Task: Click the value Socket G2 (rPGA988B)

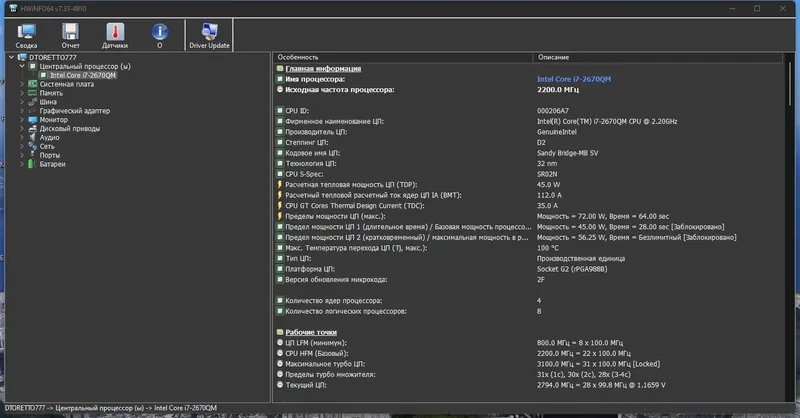Action: pos(572,269)
